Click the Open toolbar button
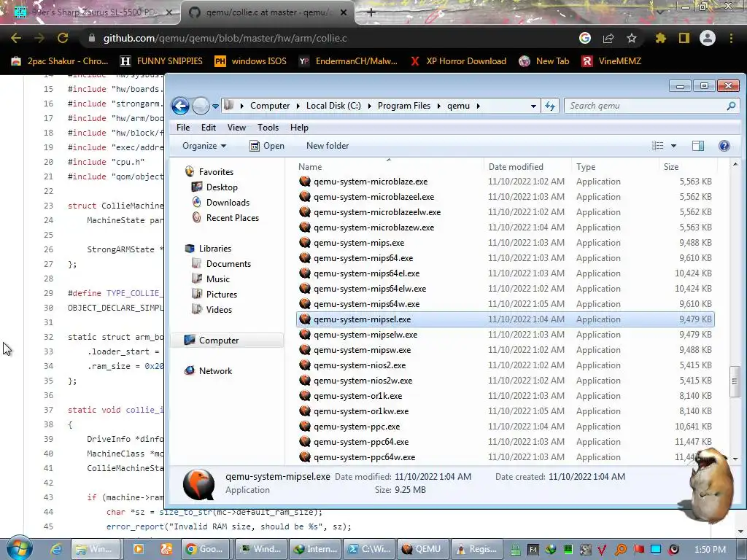The width and height of the screenshot is (747, 560). [x=267, y=146]
